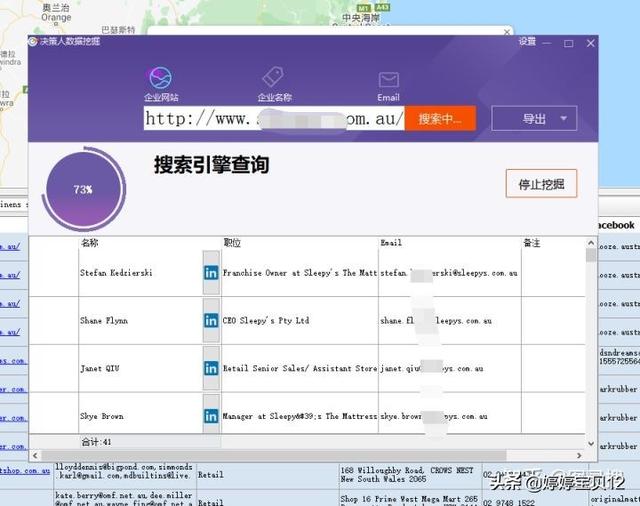This screenshot has width=640, height=506.
Task: Open Stefan Kedzierski's LinkedIn icon
Action: tap(211, 272)
